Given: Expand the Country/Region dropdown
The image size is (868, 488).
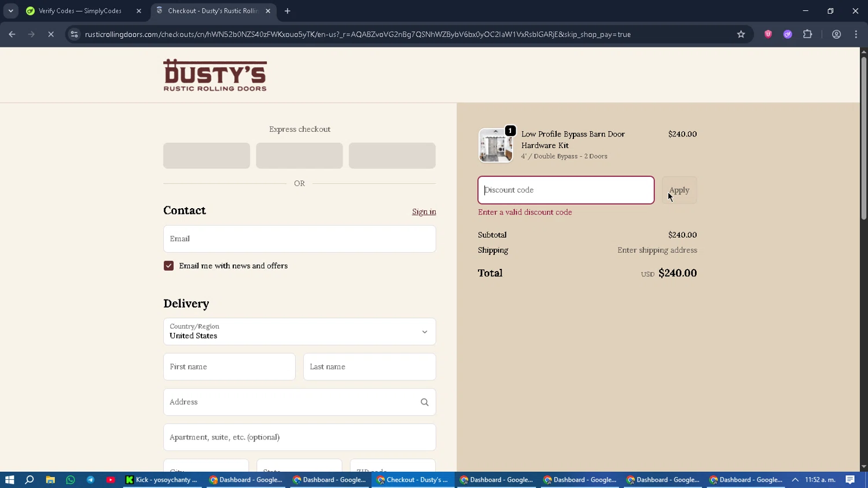Looking at the screenshot, I should (299, 331).
